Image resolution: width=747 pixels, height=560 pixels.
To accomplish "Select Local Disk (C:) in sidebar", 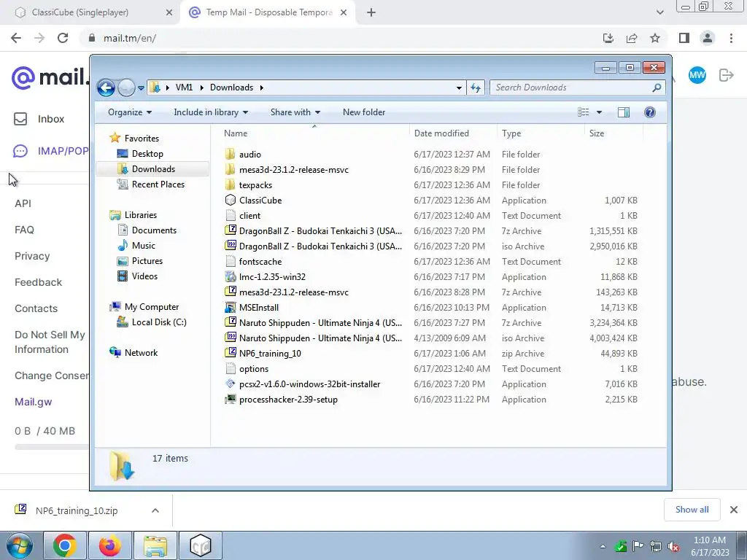I will [x=158, y=322].
